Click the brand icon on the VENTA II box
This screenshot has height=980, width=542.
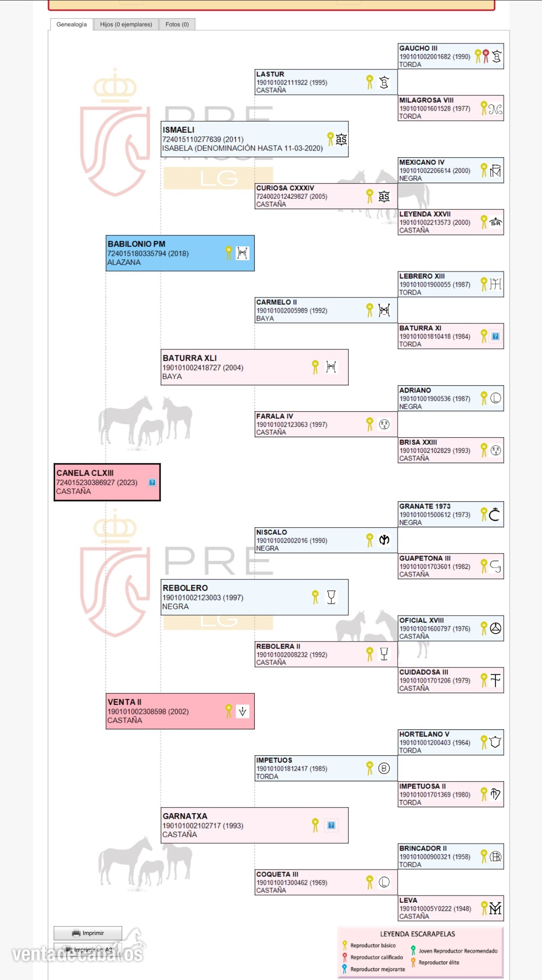pyautogui.click(x=242, y=711)
